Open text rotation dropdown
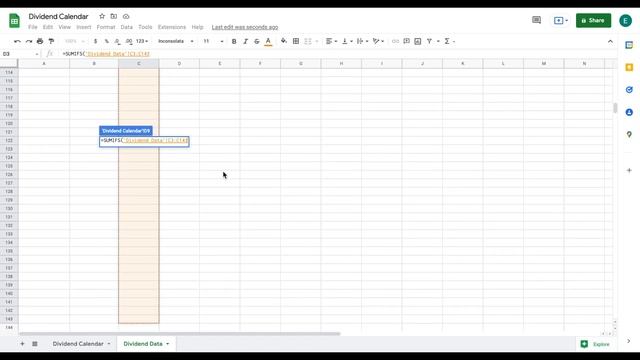 378,41
